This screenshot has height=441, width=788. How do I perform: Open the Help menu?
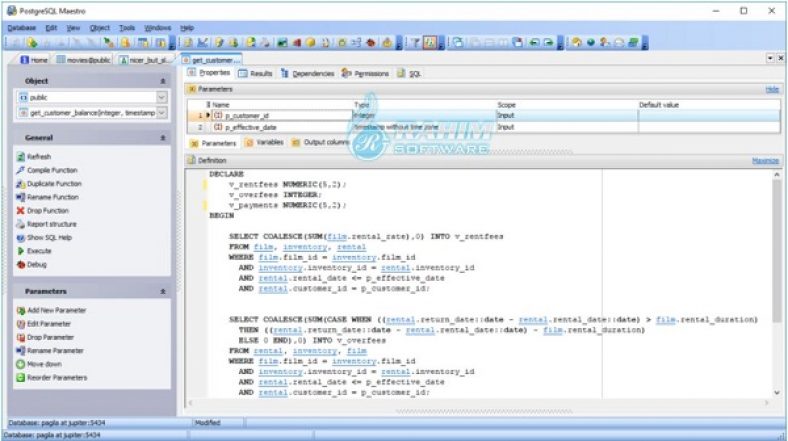tap(187, 28)
